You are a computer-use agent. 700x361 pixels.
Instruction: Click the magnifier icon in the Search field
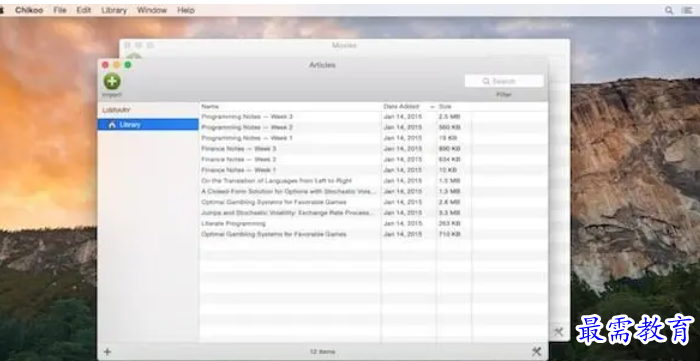486,81
